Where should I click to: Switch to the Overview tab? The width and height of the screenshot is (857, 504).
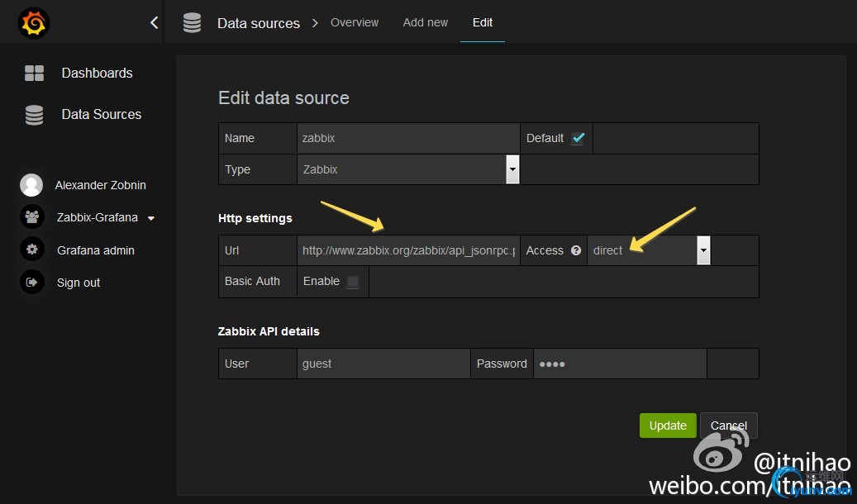[x=355, y=22]
